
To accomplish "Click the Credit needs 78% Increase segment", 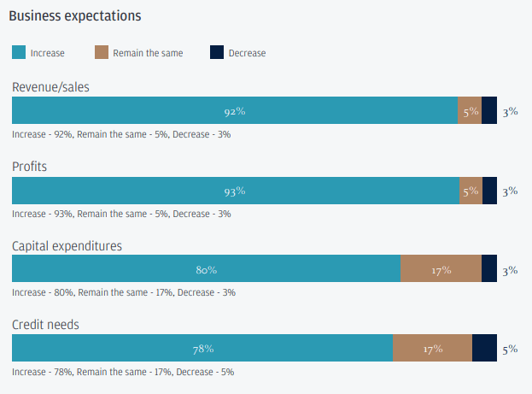I will [x=202, y=348].
